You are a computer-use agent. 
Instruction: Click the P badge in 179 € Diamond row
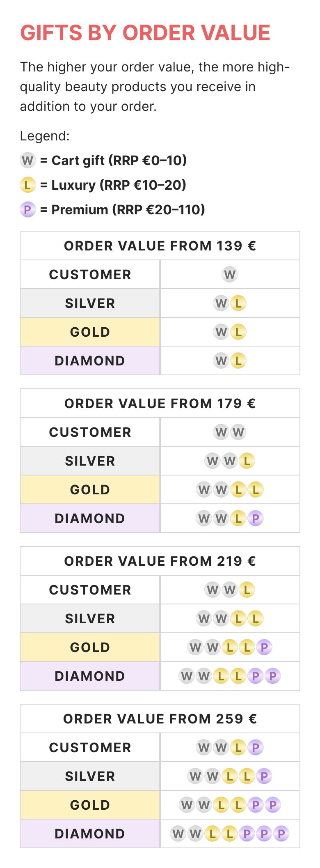click(x=256, y=518)
